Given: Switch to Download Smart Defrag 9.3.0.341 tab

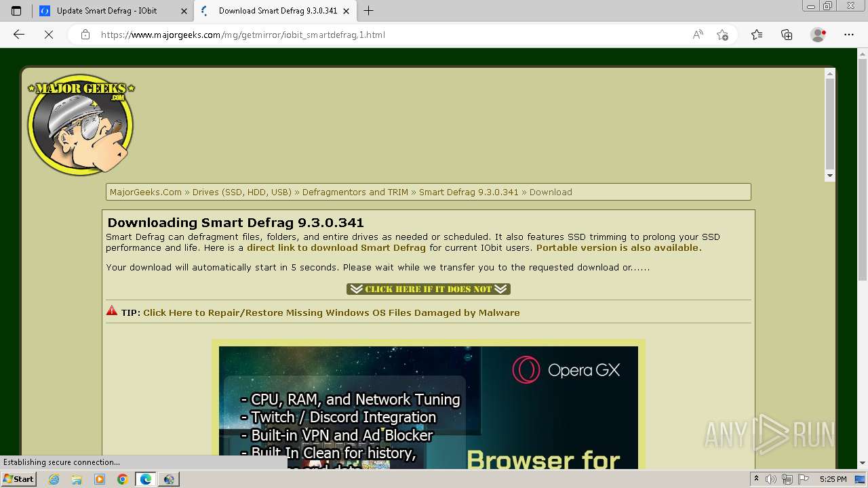Looking at the screenshot, I should [275, 11].
